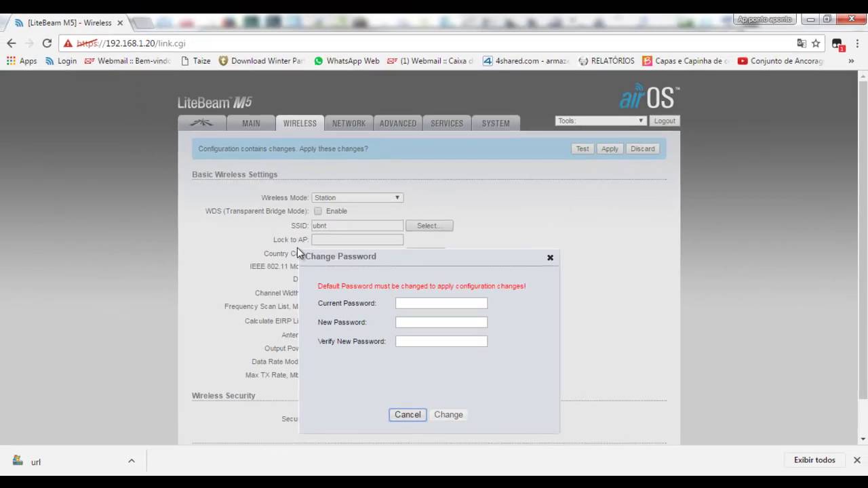Switch to the MAIN tab
The height and width of the screenshot is (488, 868).
pyautogui.click(x=251, y=123)
